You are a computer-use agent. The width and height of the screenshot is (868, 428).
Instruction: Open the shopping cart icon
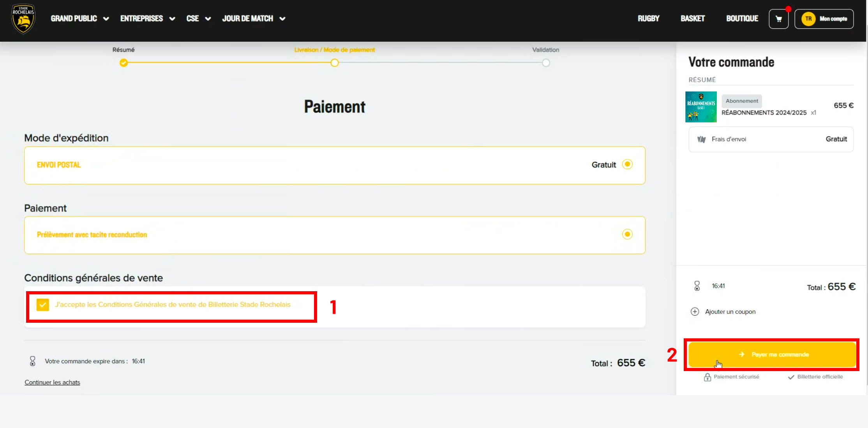[778, 19]
